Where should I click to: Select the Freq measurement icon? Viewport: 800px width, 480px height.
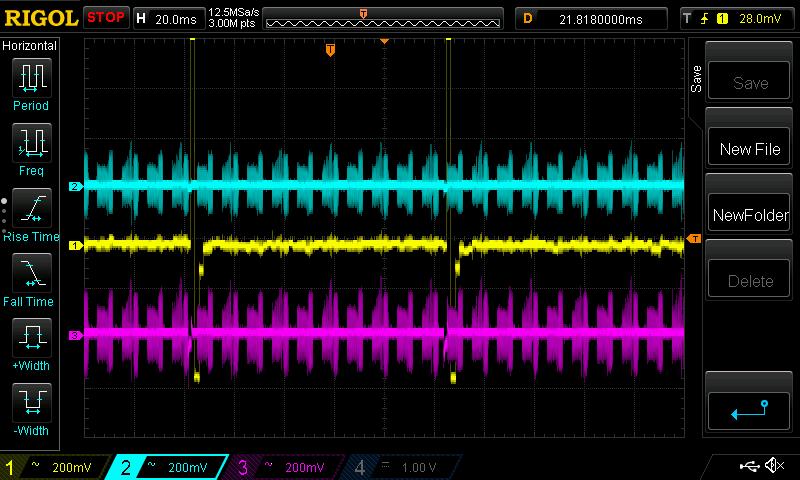[32, 142]
